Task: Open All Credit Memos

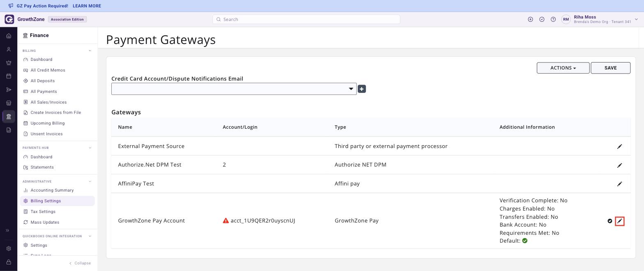Action: click(48, 70)
